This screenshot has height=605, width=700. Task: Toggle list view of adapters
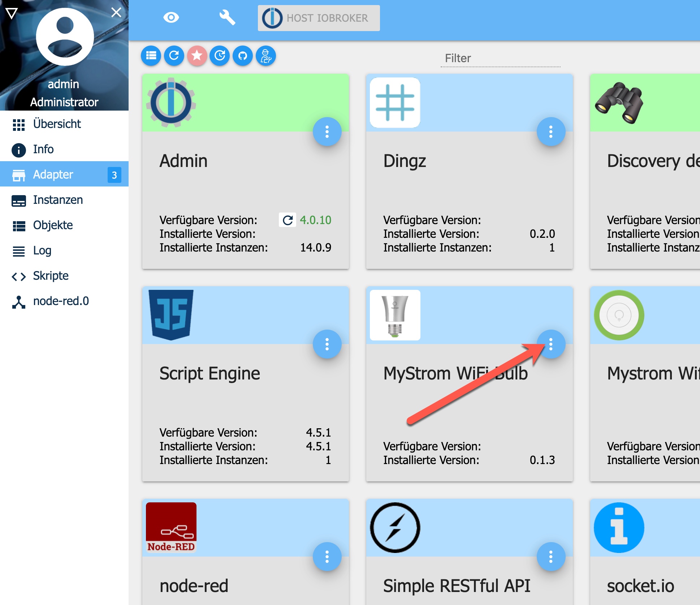pos(151,56)
